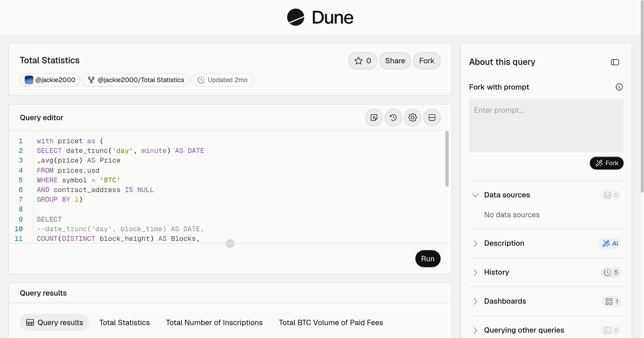Expand Querying other queries section
Screen dimensions: 644x338
tap(475, 330)
